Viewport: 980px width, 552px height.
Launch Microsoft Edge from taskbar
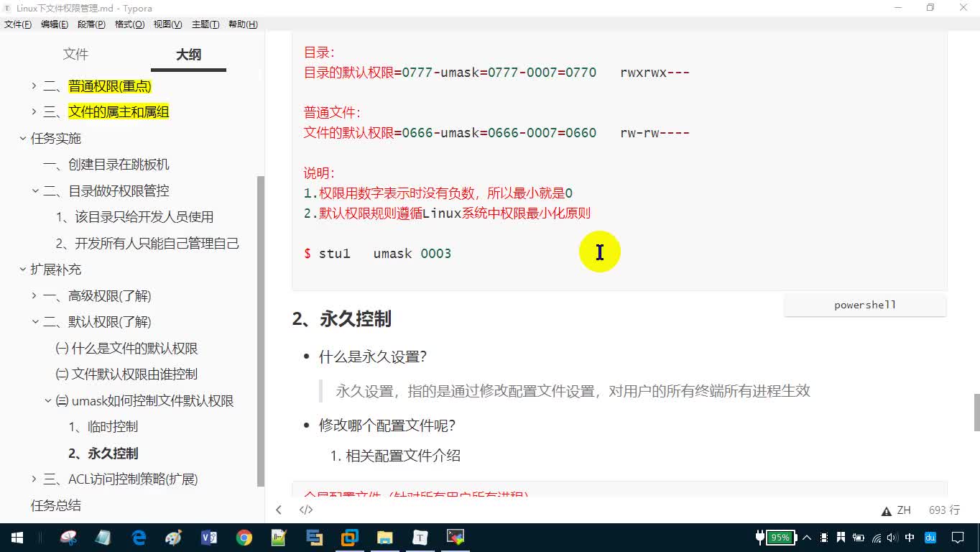[139, 538]
